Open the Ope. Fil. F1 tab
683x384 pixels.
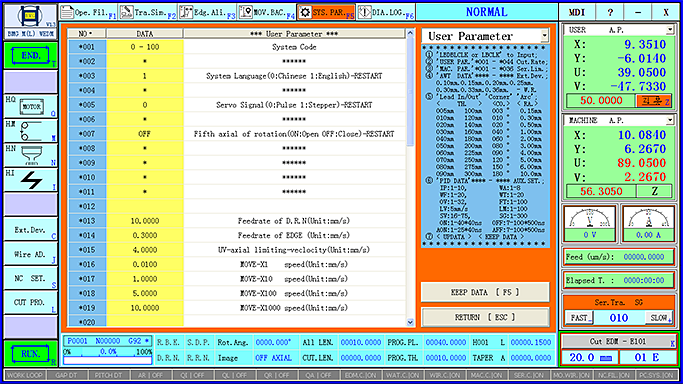click(88, 12)
